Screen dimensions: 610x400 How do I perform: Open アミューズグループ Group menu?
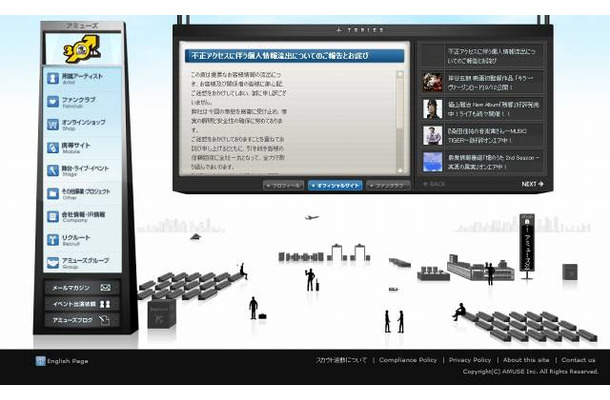82,263
